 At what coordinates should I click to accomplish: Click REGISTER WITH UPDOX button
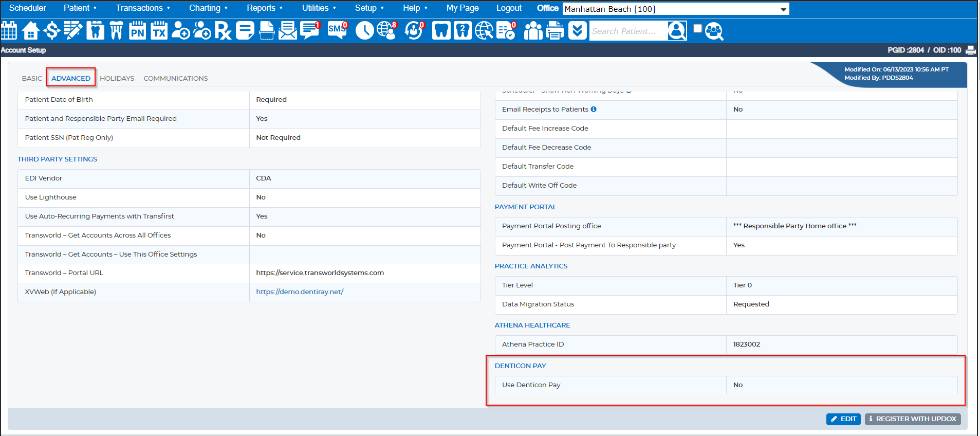point(913,419)
